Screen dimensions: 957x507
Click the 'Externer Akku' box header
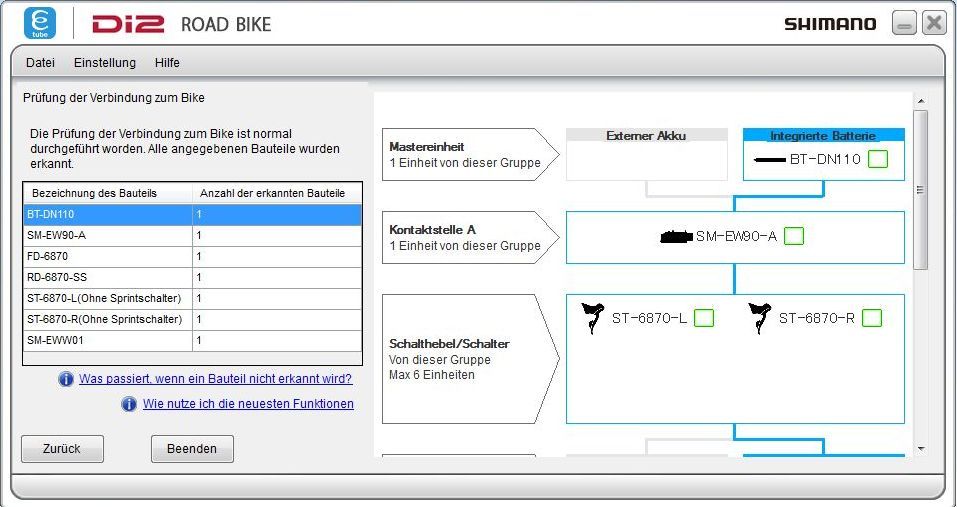click(647, 135)
